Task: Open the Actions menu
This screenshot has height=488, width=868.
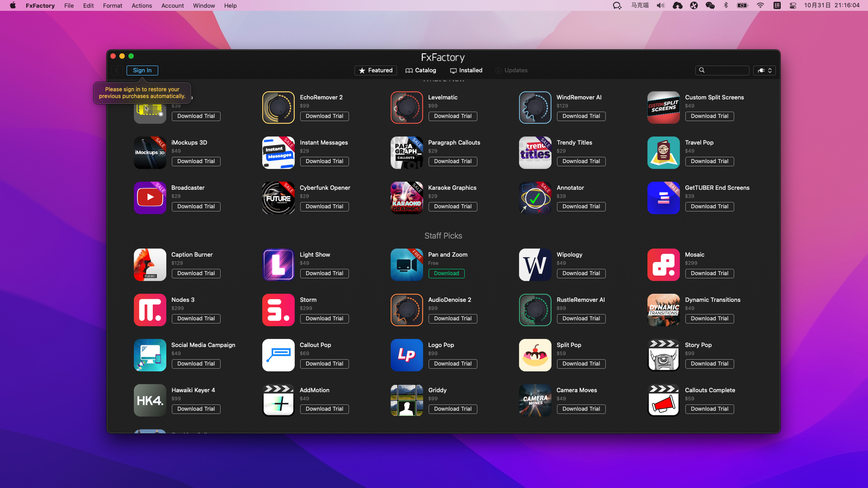Action: [142, 5]
